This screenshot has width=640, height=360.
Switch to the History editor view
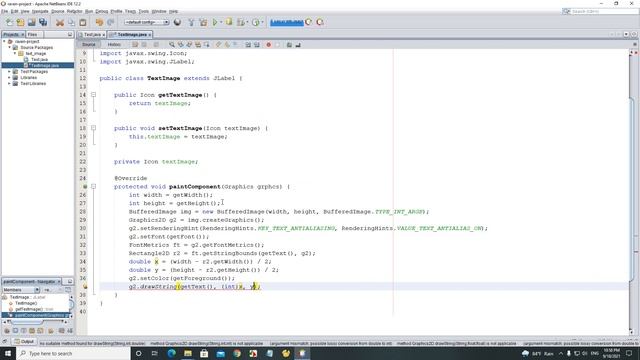[x=114, y=44]
